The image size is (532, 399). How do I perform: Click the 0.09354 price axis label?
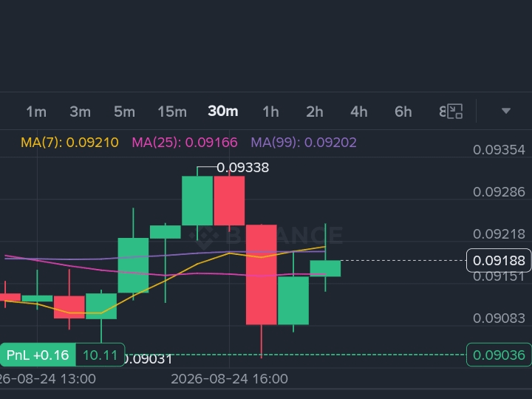499,150
